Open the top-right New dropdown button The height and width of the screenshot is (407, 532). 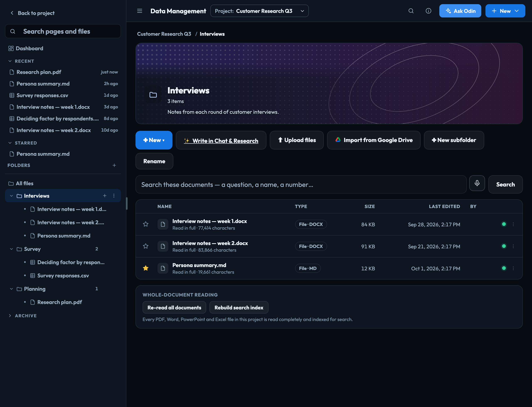coord(505,11)
